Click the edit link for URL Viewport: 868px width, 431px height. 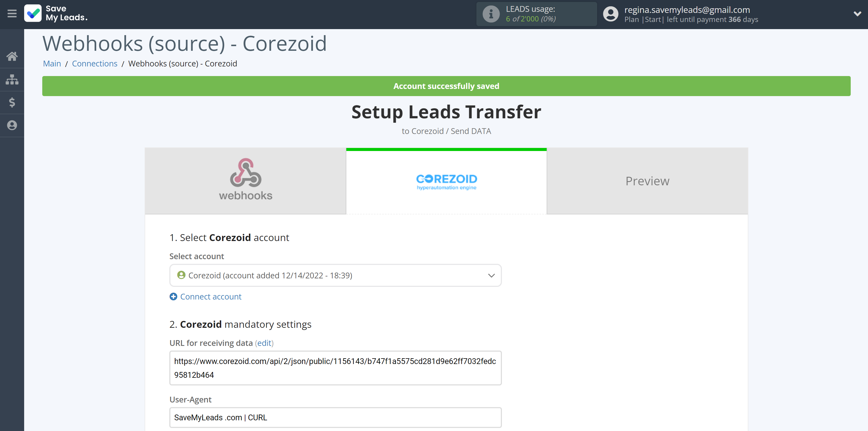coord(265,343)
